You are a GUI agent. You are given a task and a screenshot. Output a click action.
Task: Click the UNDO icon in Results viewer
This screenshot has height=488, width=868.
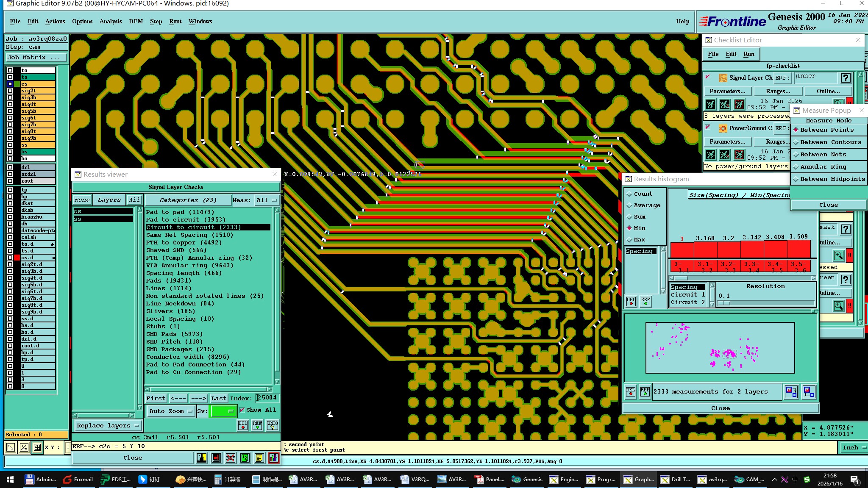click(272, 425)
